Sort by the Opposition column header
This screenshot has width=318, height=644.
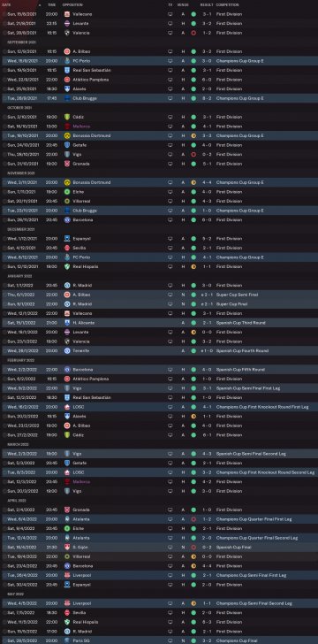(72, 5)
